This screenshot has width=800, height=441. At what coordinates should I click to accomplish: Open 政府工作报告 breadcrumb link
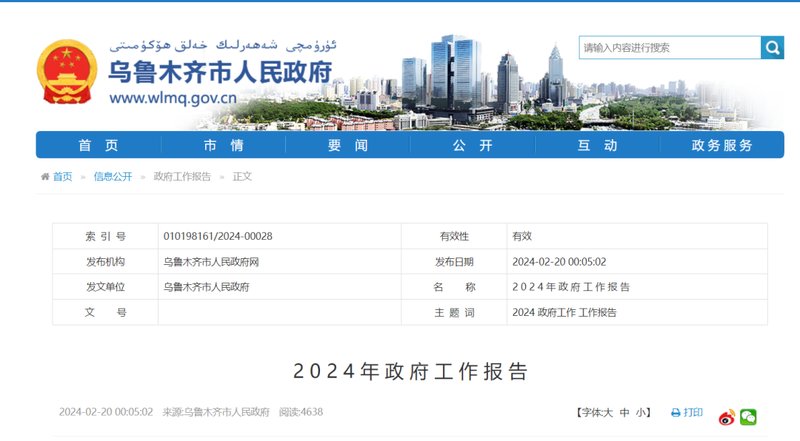(x=182, y=177)
